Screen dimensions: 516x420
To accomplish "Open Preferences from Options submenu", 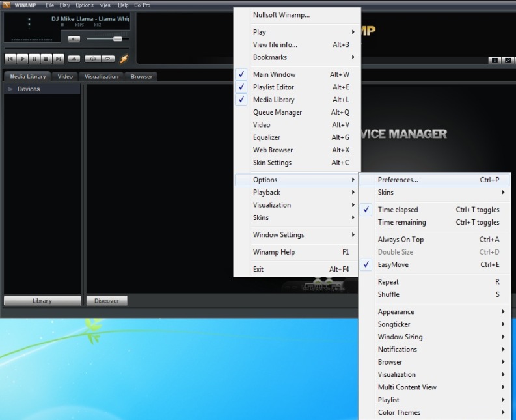I will click(x=435, y=180).
